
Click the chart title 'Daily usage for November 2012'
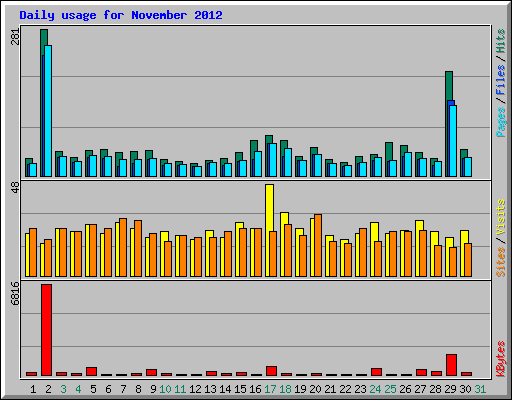click(x=121, y=15)
